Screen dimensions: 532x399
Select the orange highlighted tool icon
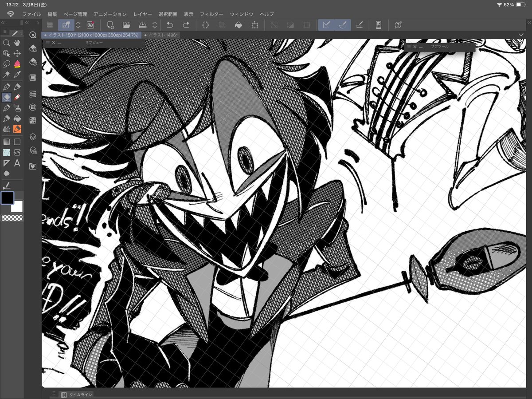(17, 129)
